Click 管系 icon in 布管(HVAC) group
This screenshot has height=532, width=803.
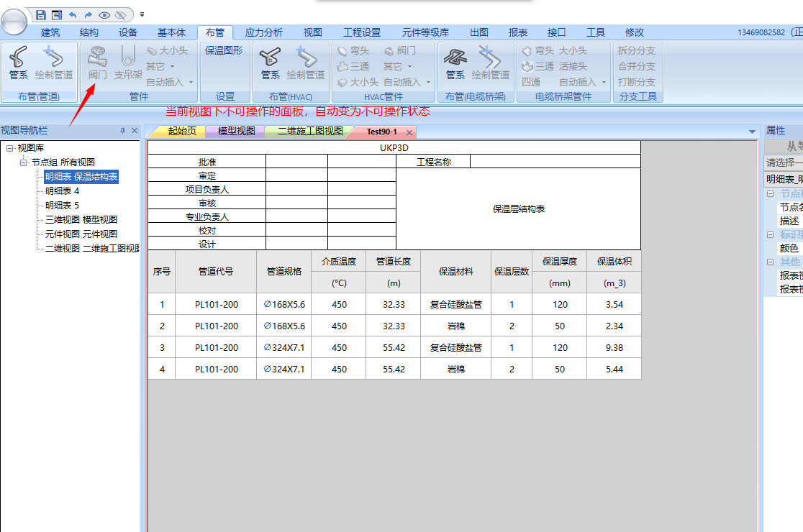271,63
